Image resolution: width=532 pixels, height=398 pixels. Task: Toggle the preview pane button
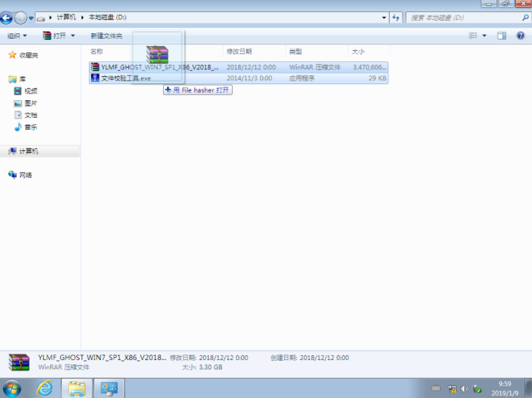tap(501, 35)
